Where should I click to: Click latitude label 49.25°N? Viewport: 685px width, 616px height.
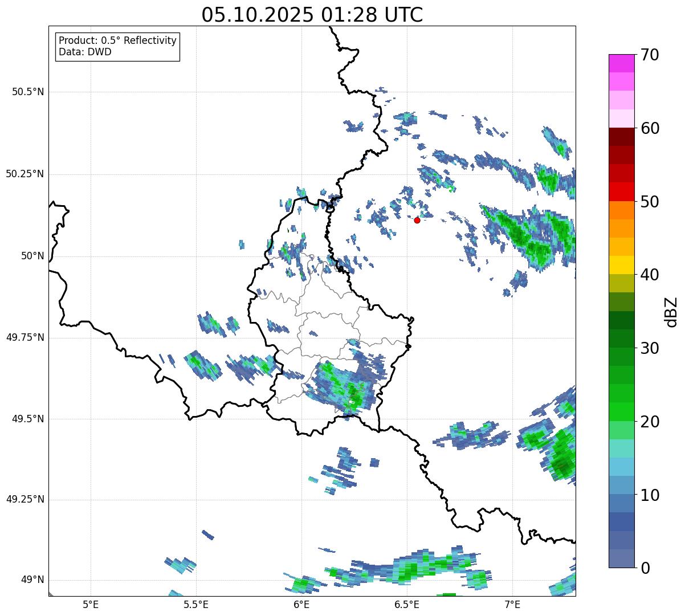coord(25,499)
